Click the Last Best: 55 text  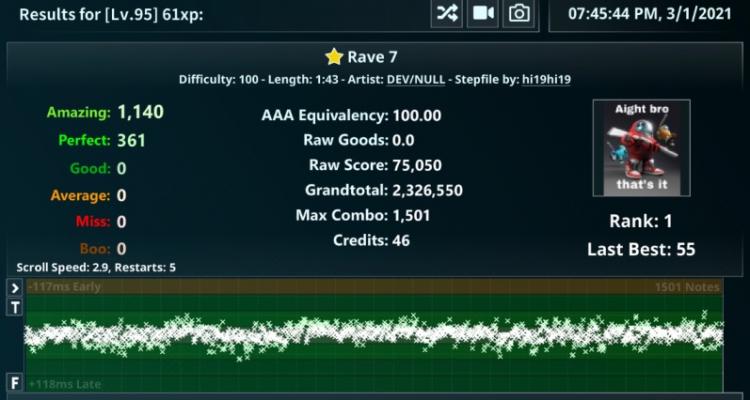[641, 249]
